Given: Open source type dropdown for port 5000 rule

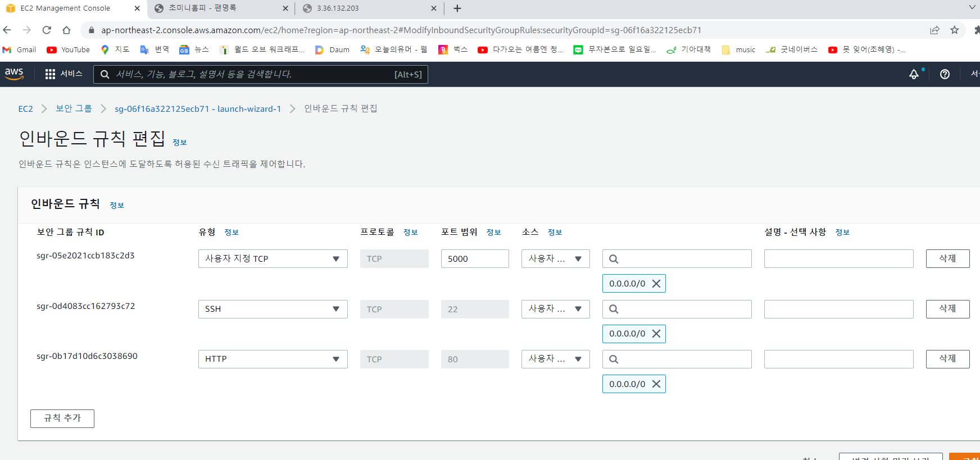Looking at the screenshot, I should pos(555,258).
